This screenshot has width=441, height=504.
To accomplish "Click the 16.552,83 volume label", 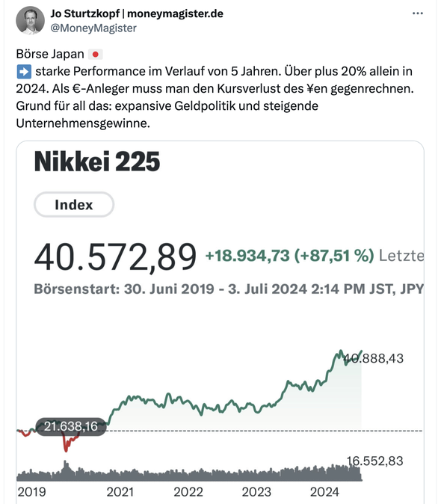I will tap(374, 461).
